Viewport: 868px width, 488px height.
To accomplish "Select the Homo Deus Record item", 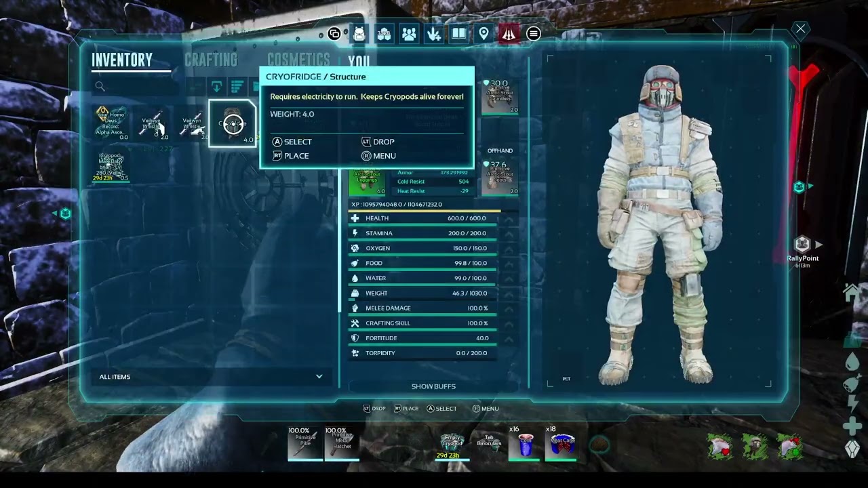I will [111, 123].
